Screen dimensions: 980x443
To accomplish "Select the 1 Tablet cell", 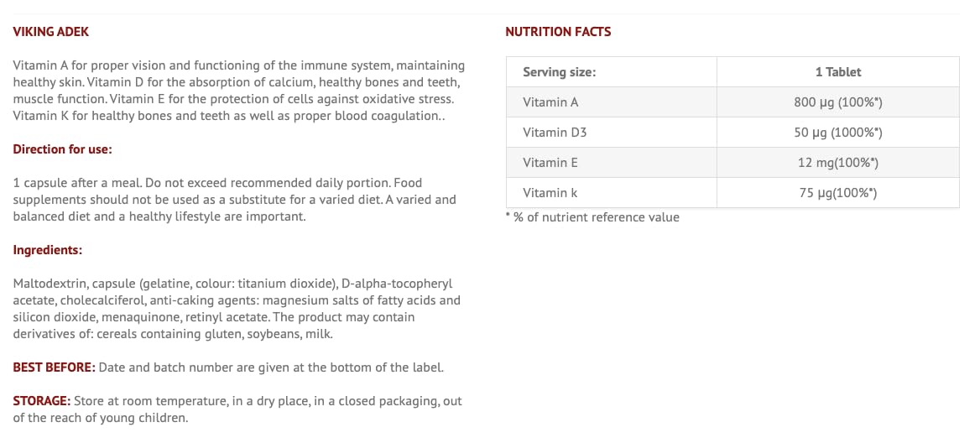I will pos(837,72).
